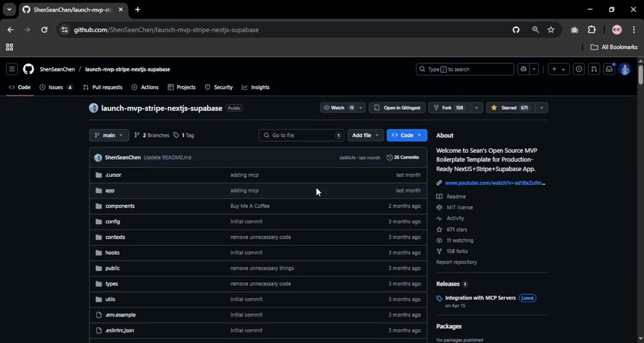Switch to the Insights tab
Viewport: 644px width, 343px height.
tap(255, 87)
